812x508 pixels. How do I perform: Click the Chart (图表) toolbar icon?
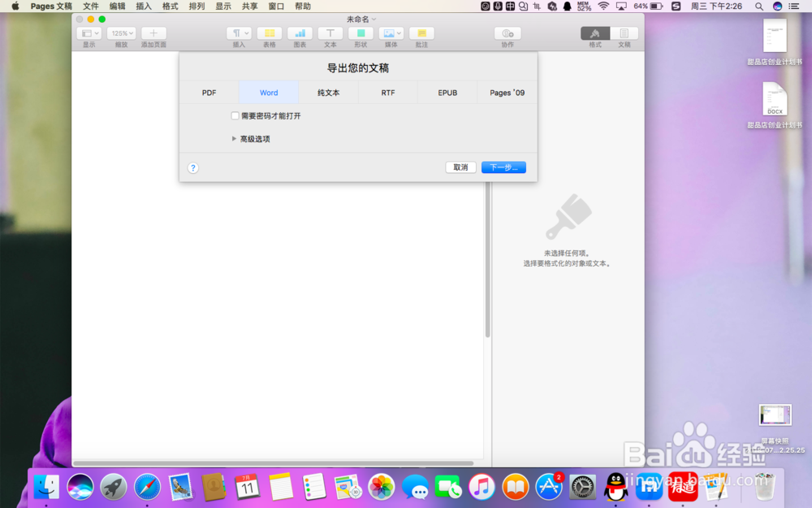pyautogui.click(x=300, y=33)
